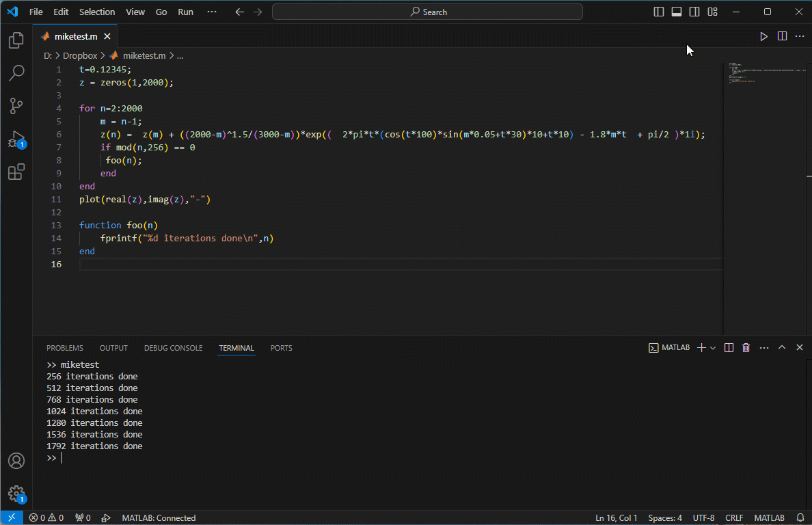Click the Dropbox breadcrumb segment
Screen dimensions: 812x525
80,55
